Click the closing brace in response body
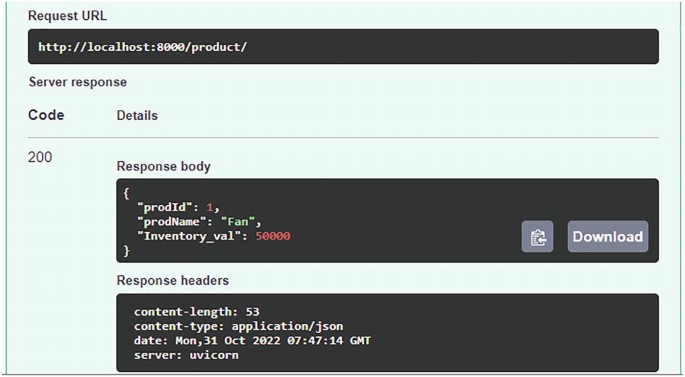This screenshot has height=377, width=685. [126, 251]
